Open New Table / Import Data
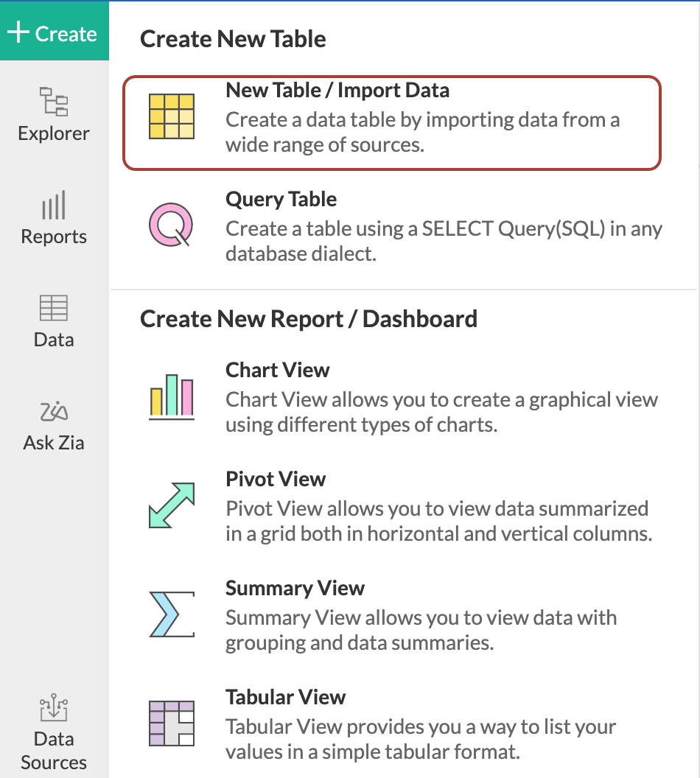 [x=337, y=90]
